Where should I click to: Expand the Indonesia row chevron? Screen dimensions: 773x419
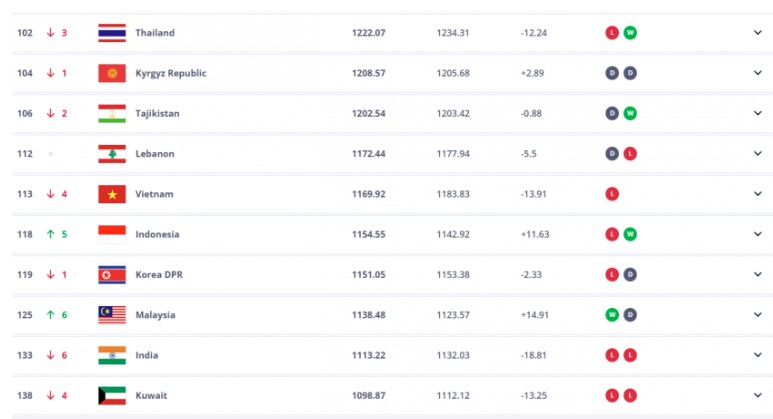tap(758, 234)
